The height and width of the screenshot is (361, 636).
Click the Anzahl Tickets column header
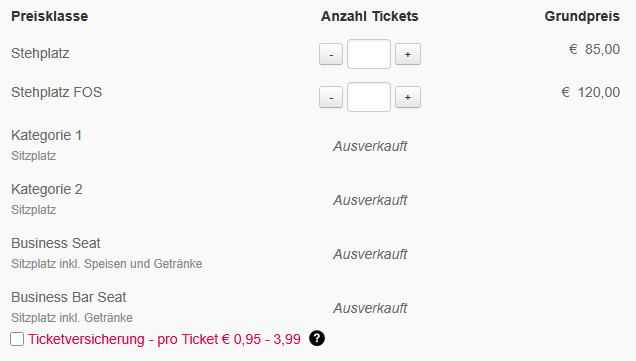(x=370, y=16)
